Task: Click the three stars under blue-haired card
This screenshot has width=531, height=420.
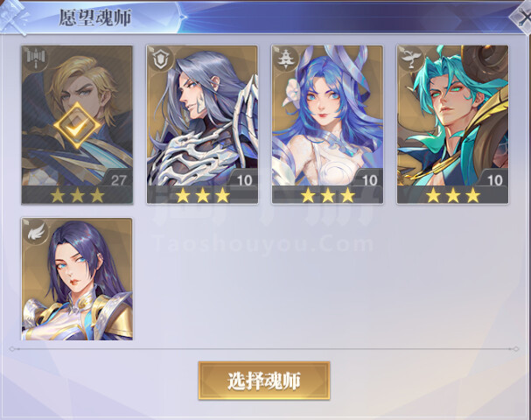Action: coord(328,195)
